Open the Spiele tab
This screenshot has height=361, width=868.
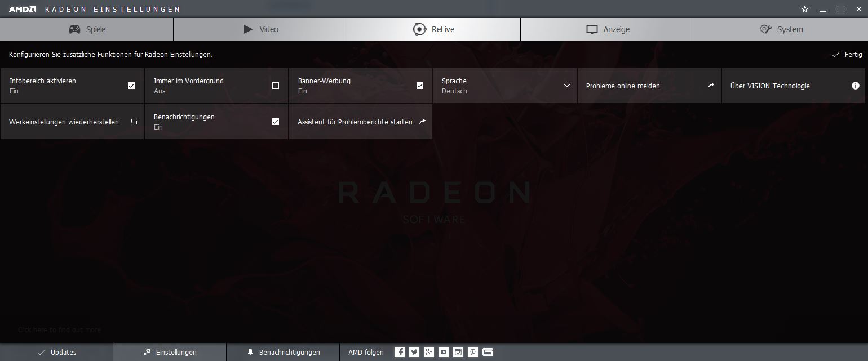tap(87, 29)
